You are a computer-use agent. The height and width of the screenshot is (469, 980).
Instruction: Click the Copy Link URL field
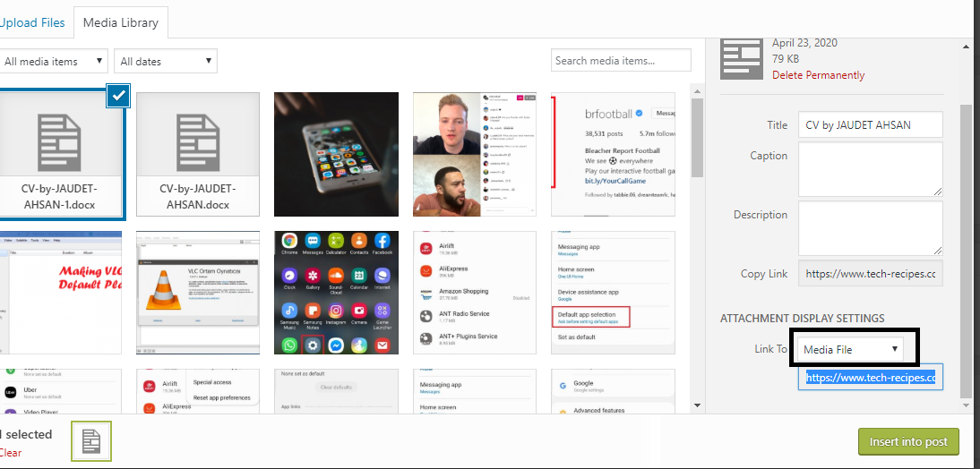(x=870, y=274)
